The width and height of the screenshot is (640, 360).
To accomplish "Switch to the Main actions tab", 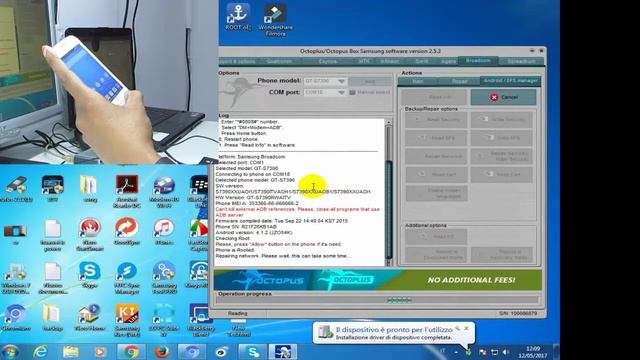I will tap(418, 81).
